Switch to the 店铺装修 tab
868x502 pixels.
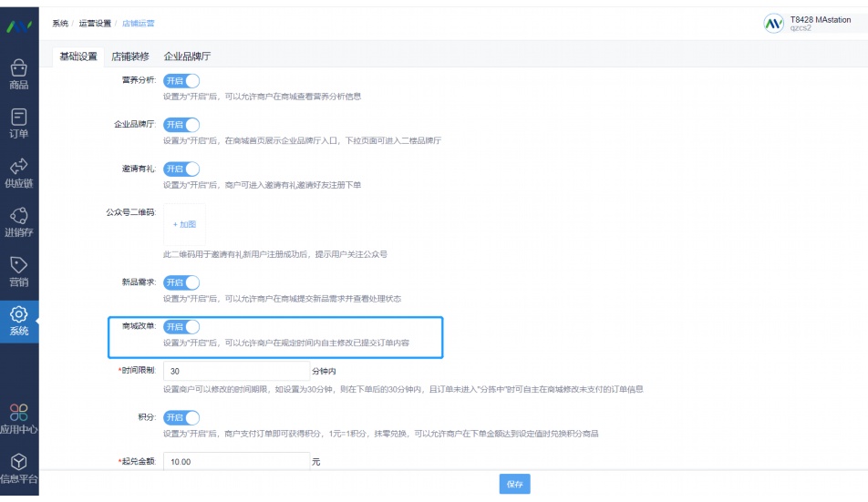pos(130,56)
